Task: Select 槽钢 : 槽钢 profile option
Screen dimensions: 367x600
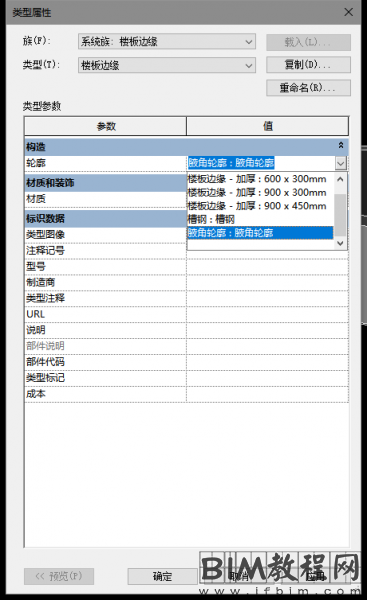Action: tap(260, 219)
